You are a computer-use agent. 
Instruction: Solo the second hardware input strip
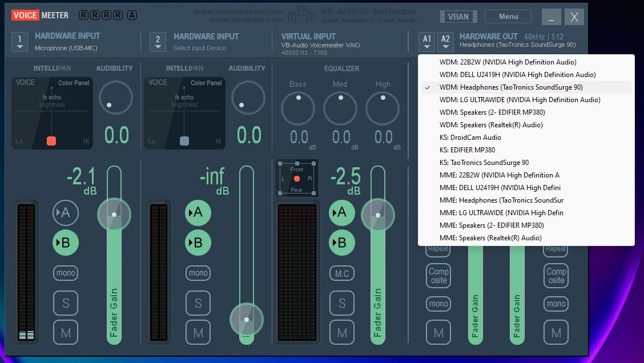198,302
